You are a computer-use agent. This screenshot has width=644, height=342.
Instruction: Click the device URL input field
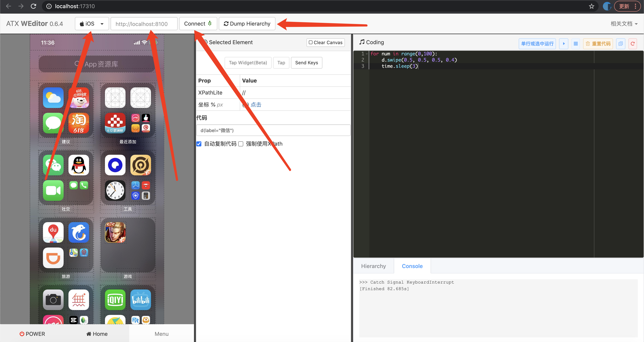tap(144, 24)
